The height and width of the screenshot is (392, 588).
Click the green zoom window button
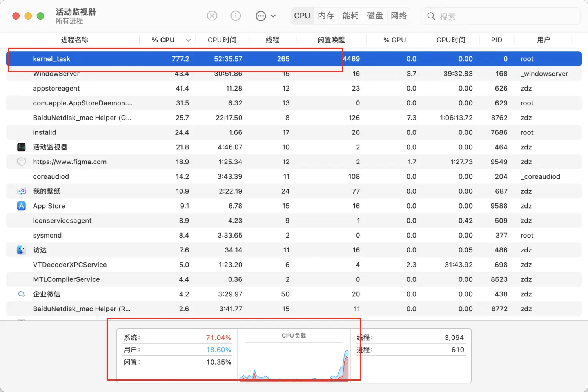click(40, 16)
